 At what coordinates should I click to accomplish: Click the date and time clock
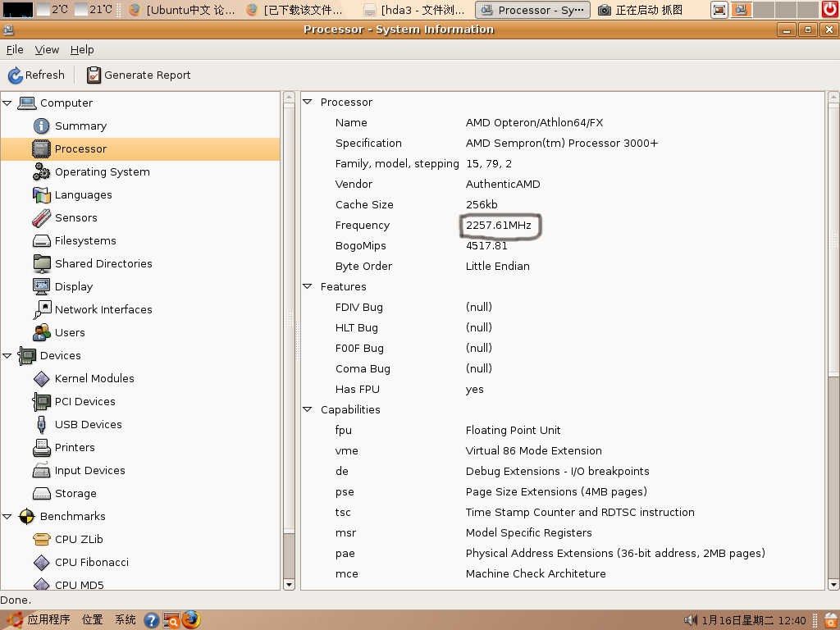(x=754, y=620)
